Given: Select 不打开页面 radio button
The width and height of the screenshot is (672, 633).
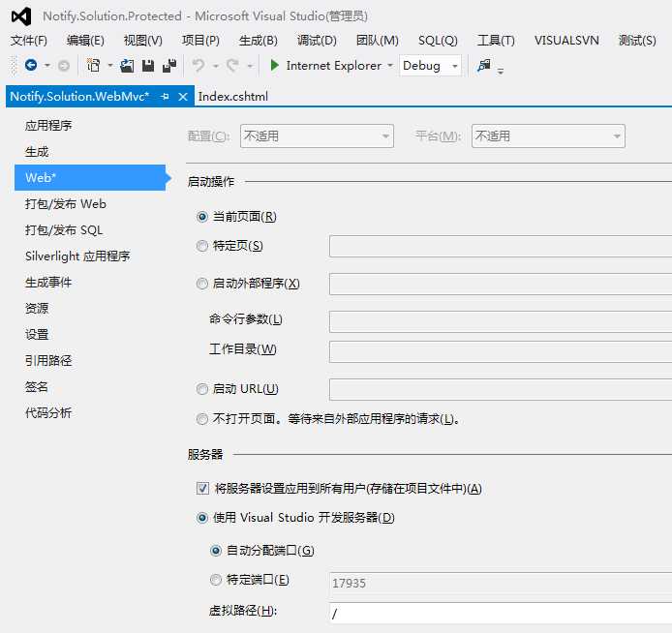Looking at the screenshot, I should point(202,419).
